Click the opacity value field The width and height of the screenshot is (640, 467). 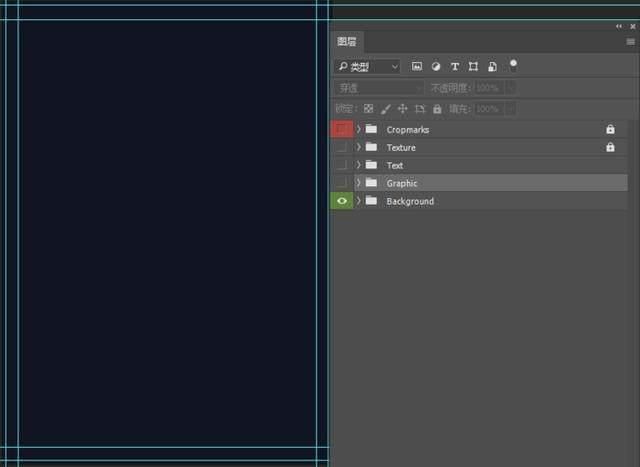(x=489, y=88)
